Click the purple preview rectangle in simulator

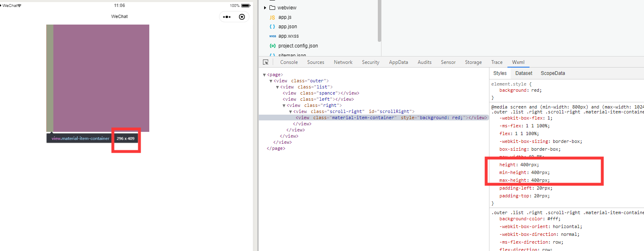click(x=101, y=78)
